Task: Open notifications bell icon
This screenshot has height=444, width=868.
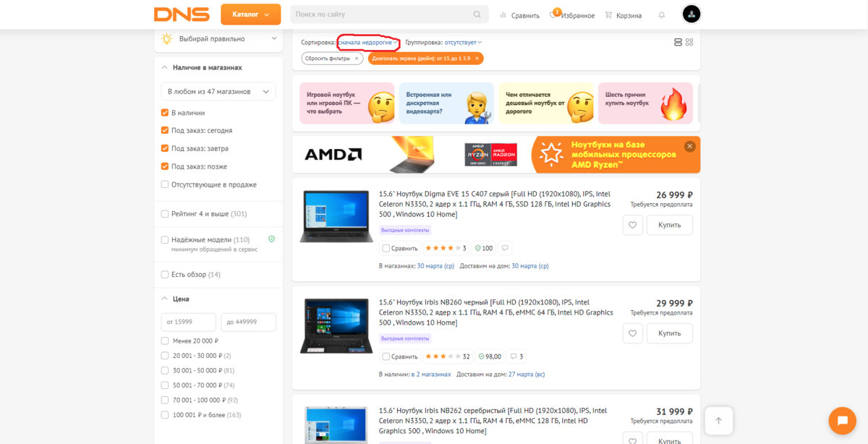Action: click(662, 15)
